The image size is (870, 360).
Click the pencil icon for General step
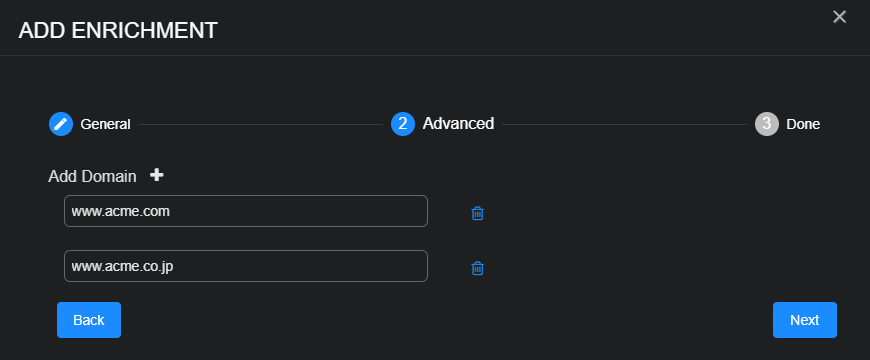(x=61, y=124)
